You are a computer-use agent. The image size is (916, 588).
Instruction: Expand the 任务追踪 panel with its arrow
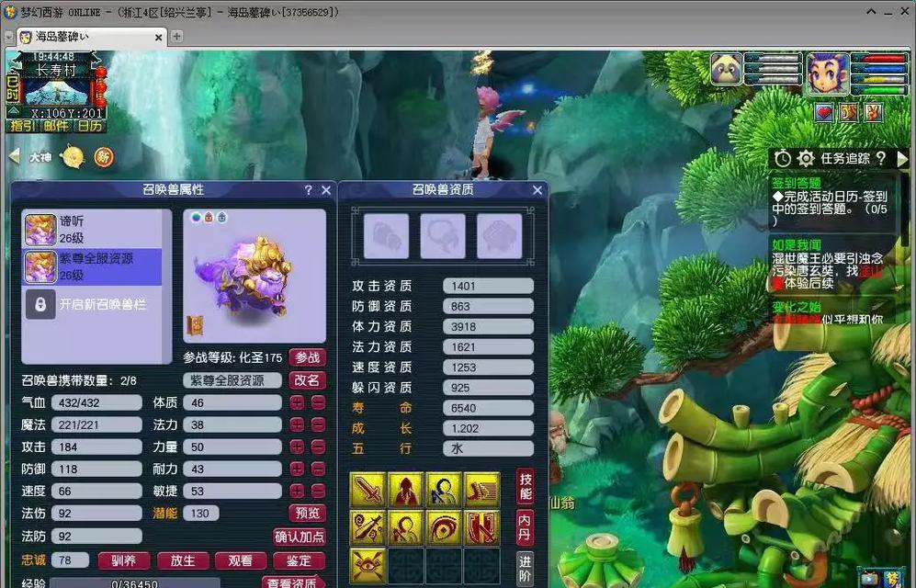click(x=902, y=158)
